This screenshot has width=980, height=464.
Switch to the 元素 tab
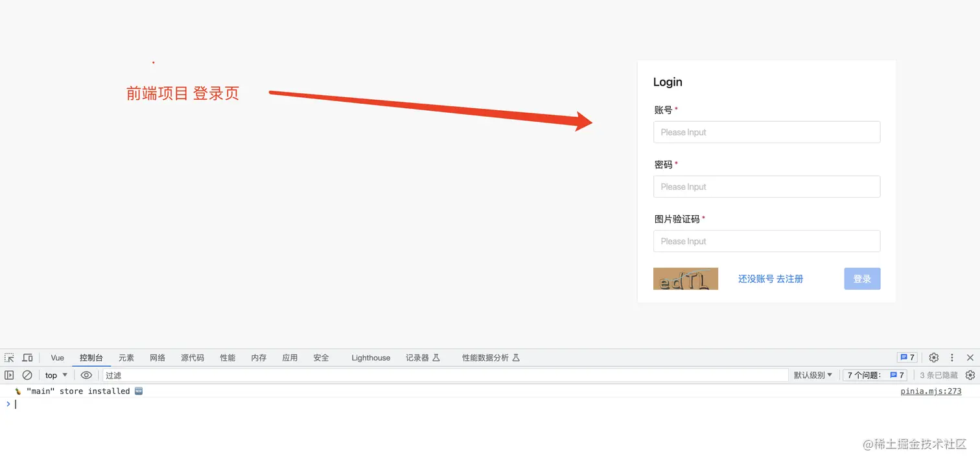pos(126,358)
